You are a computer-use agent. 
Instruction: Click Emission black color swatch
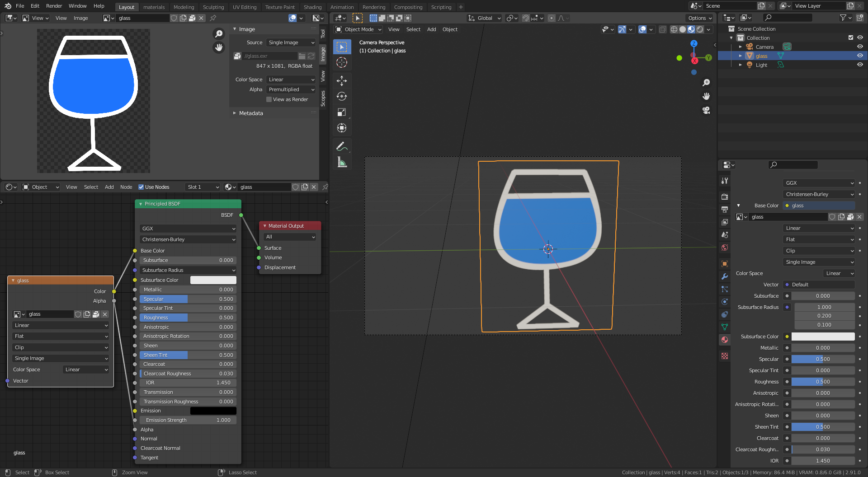coord(213,411)
